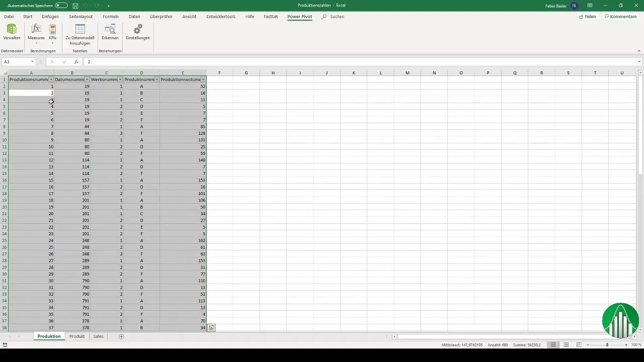The width and height of the screenshot is (644, 362).
Task: Click the Name Box field A3
Action: click(x=16, y=62)
